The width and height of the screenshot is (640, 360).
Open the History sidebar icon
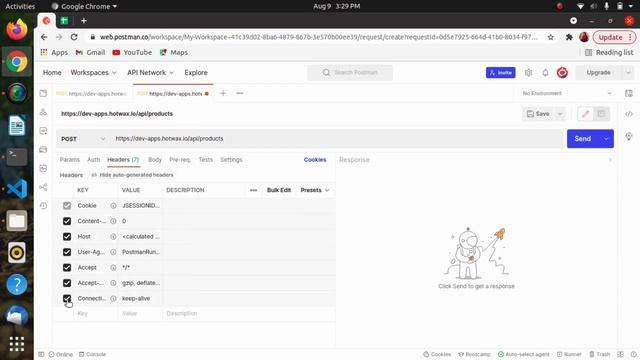[43, 206]
